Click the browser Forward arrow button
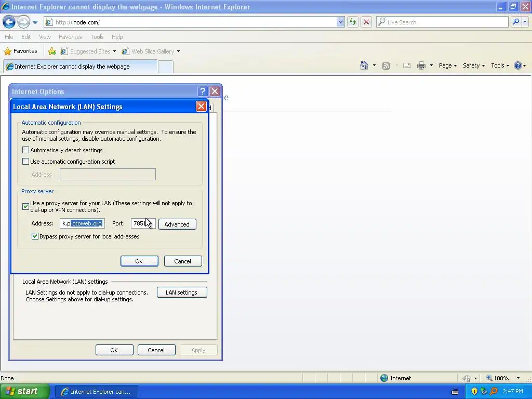 tap(23, 22)
